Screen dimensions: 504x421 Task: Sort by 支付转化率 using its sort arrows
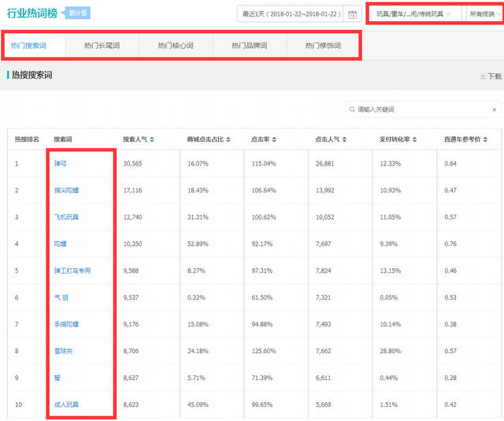(x=415, y=140)
